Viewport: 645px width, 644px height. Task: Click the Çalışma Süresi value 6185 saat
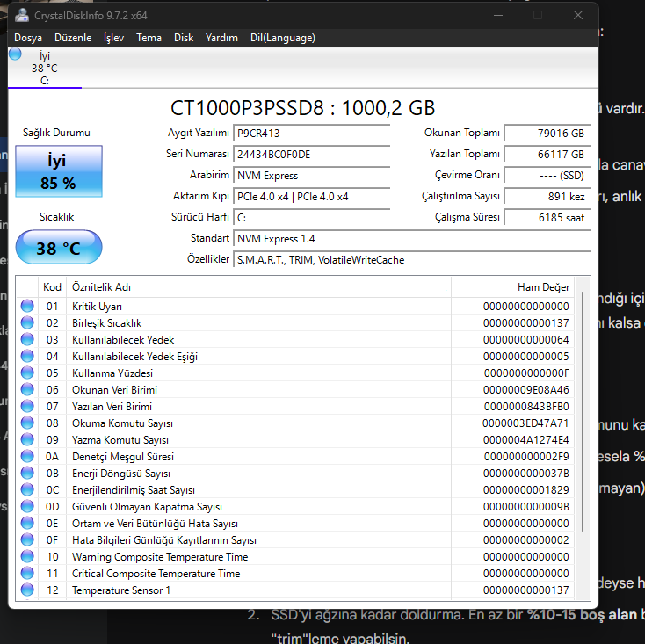tap(547, 218)
